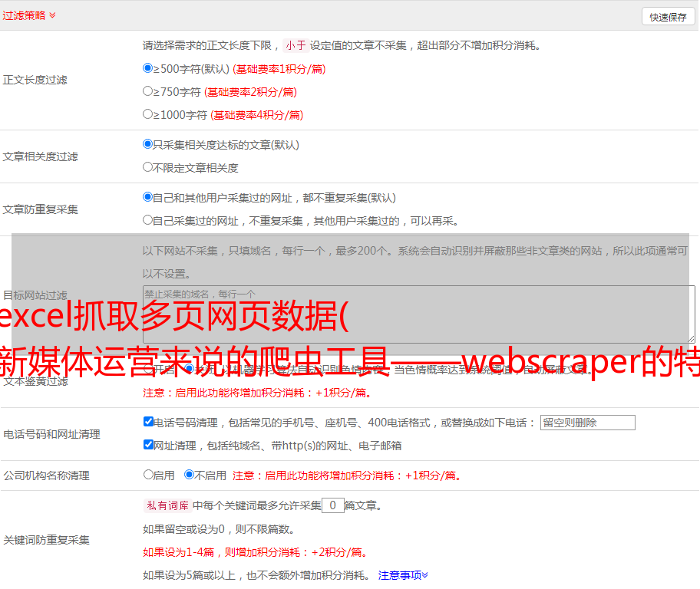The width and height of the screenshot is (700, 589).
Task: Click the 基础费率1积分/篇 red note
Action: click(x=279, y=69)
